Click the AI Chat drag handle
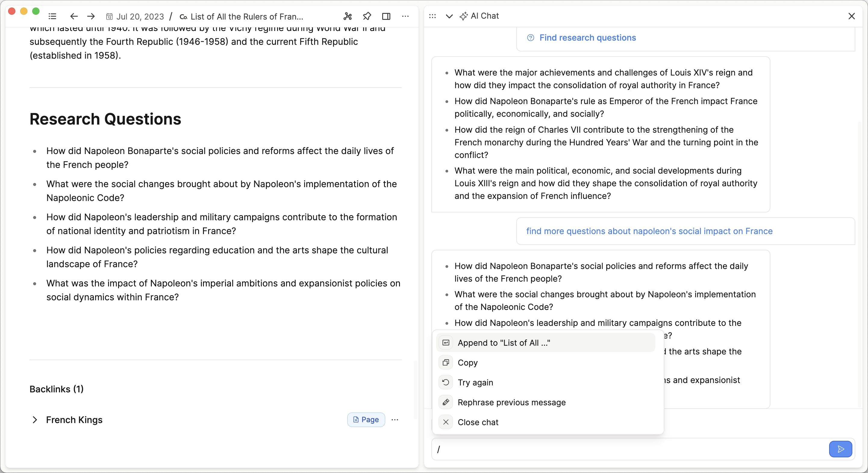Viewport: 868px width, 473px height. coord(432,16)
